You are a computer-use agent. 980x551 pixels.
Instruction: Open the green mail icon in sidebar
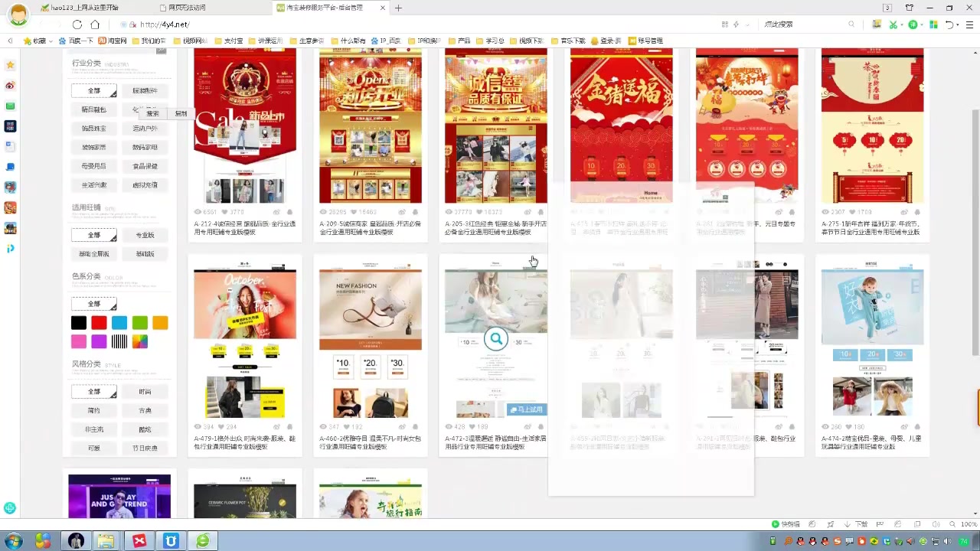coord(10,106)
